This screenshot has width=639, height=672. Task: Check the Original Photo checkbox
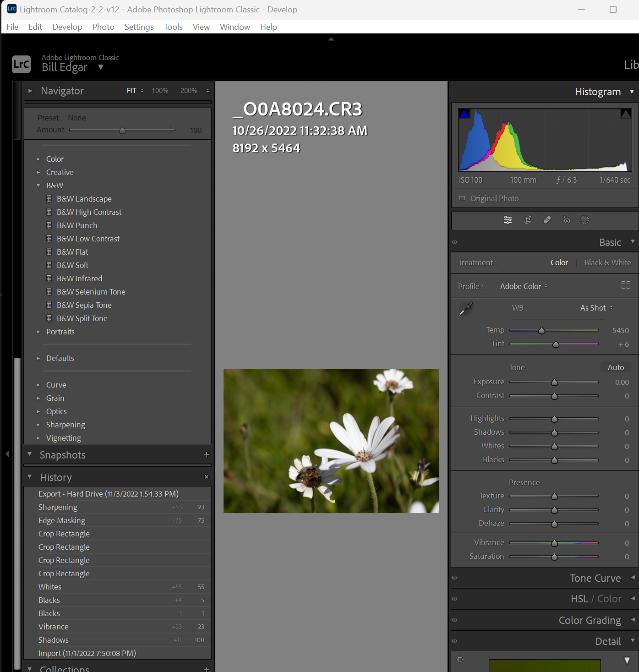(462, 198)
